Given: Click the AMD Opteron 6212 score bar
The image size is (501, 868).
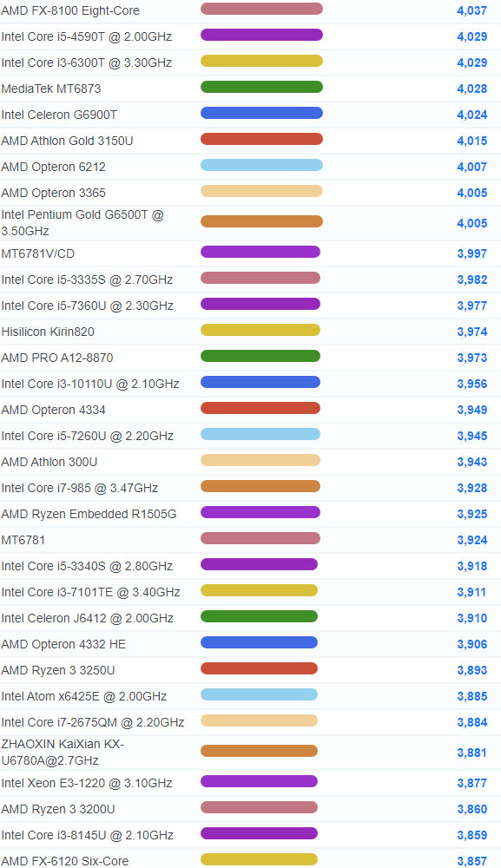Looking at the screenshot, I should point(261,165).
